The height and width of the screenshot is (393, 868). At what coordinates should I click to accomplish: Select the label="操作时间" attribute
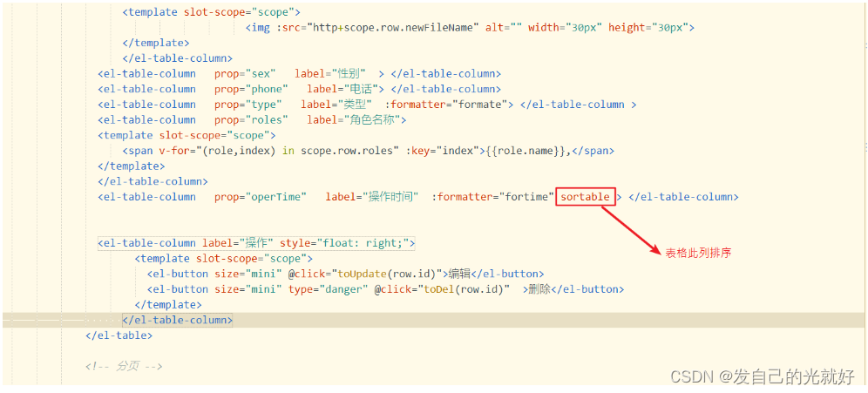372,197
